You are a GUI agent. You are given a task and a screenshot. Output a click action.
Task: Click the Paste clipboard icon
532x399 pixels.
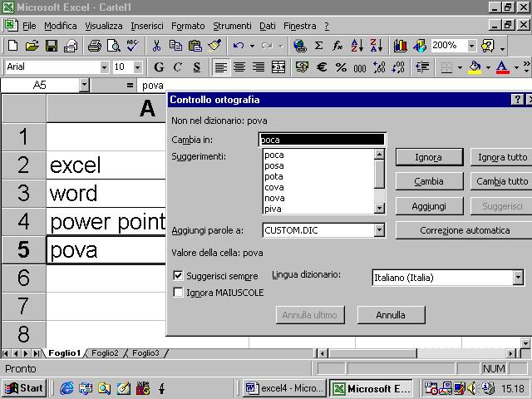[x=195, y=46]
